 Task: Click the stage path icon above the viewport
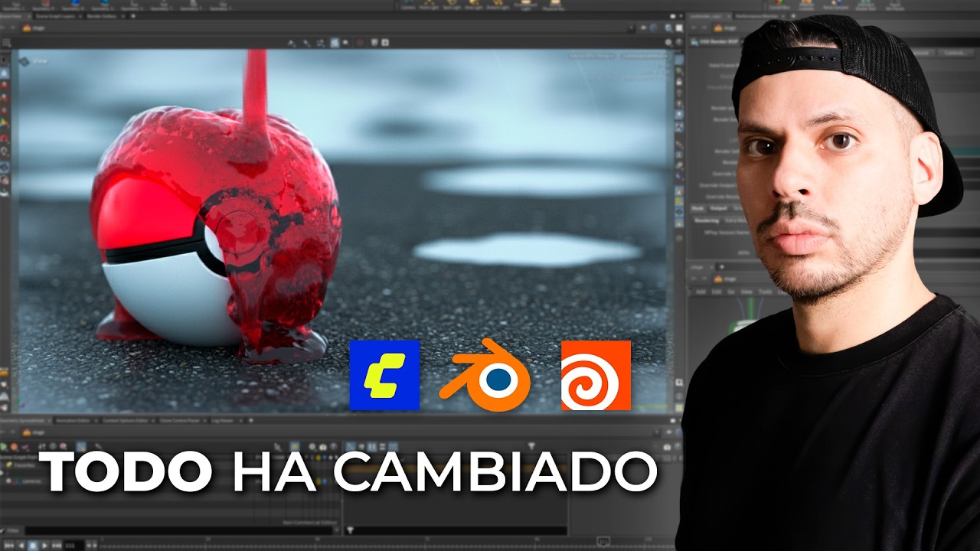pos(27,28)
